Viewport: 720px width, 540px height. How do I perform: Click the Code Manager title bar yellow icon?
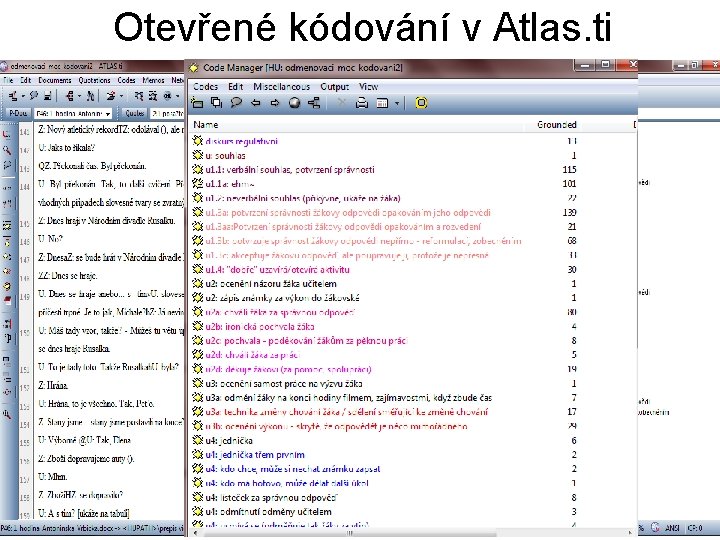[x=194, y=68]
